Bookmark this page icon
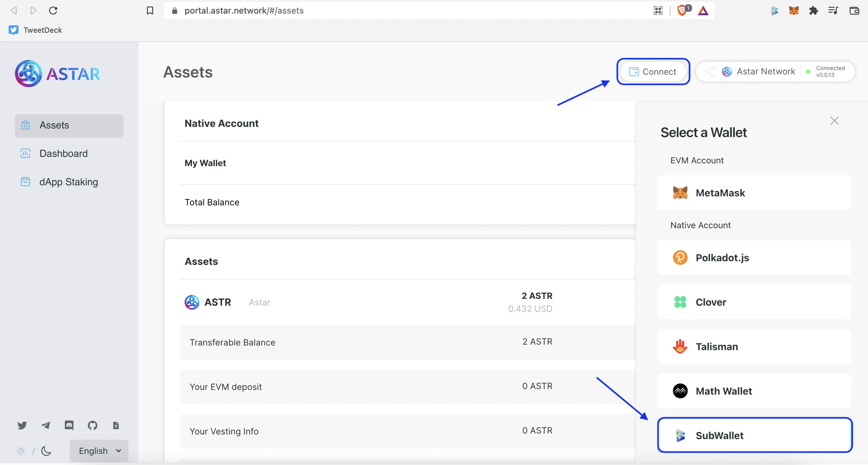This screenshot has height=465, width=868. pos(150,10)
